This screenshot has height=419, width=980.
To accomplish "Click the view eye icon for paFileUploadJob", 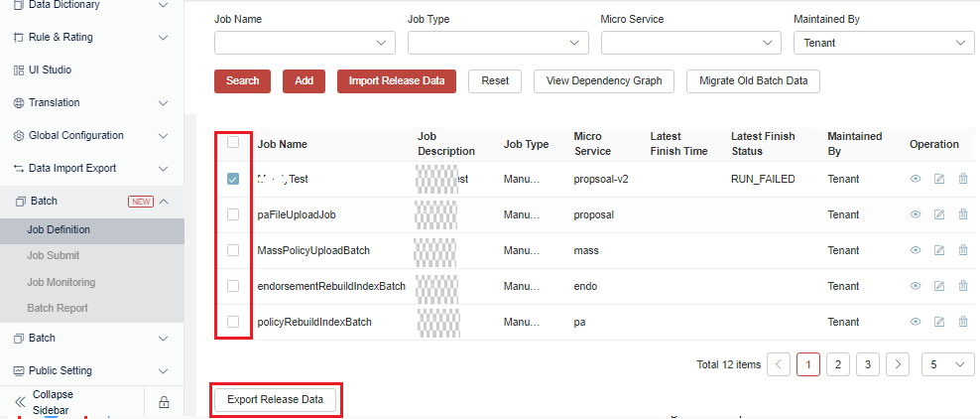I will (x=916, y=214).
